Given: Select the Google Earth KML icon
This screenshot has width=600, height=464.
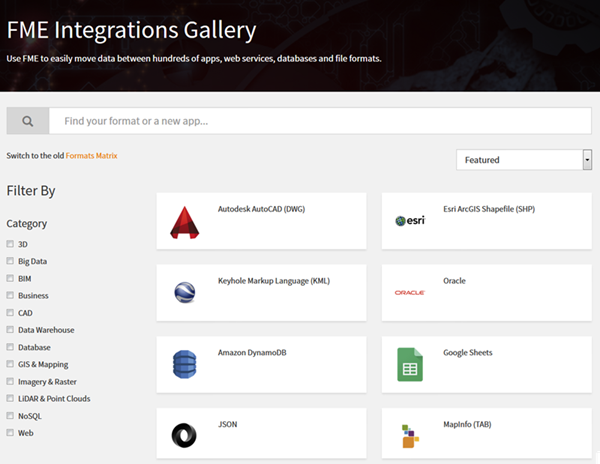Looking at the screenshot, I should click(x=185, y=292).
